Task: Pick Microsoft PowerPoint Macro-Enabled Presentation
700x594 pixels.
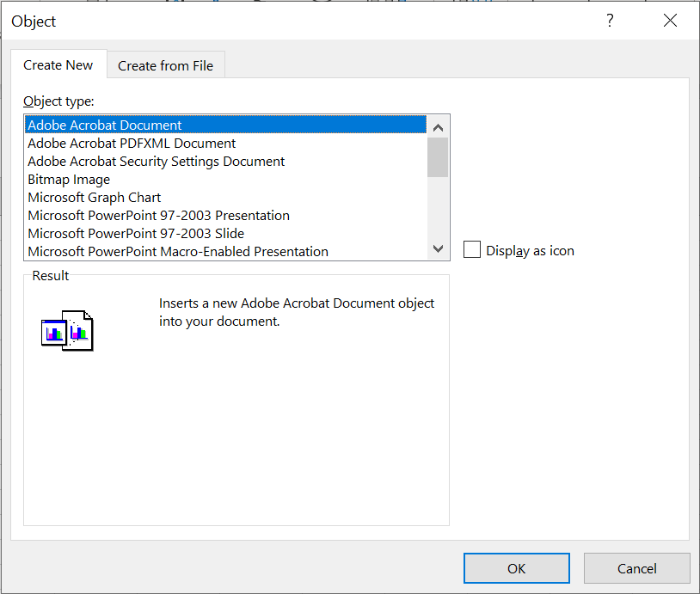Action: click(178, 252)
